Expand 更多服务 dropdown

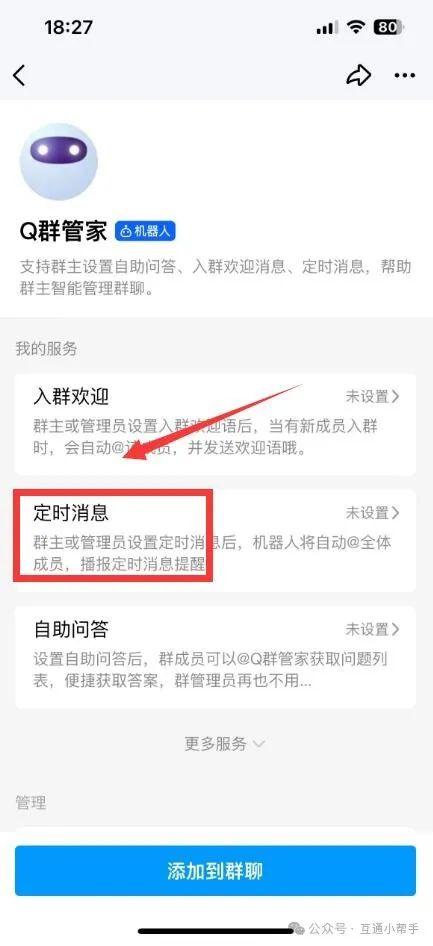coord(224,744)
